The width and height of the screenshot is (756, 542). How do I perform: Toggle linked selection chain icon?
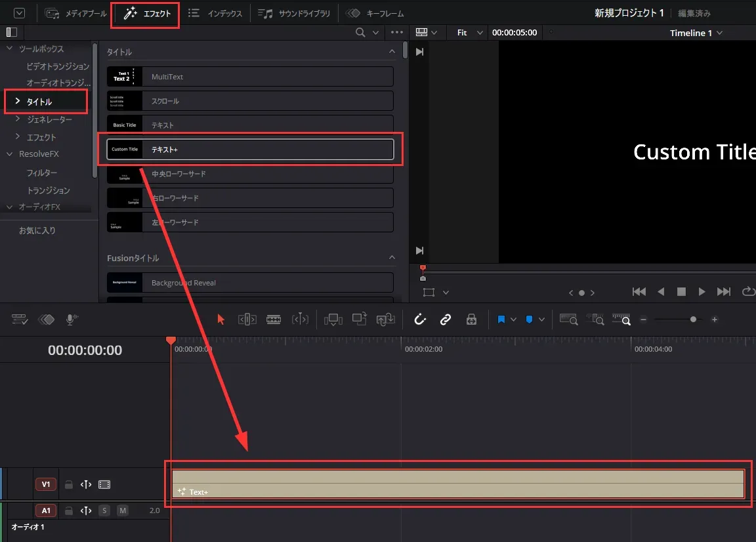click(x=446, y=319)
